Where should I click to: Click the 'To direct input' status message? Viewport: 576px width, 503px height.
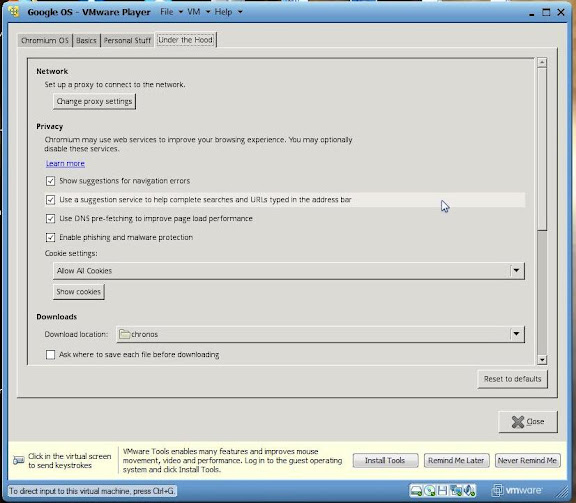[92, 491]
